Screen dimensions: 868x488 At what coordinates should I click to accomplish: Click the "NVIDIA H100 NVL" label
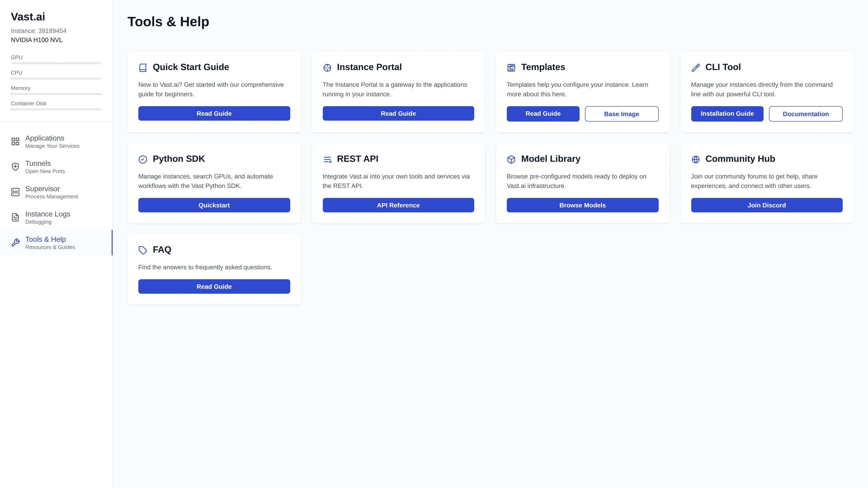pyautogui.click(x=36, y=40)
